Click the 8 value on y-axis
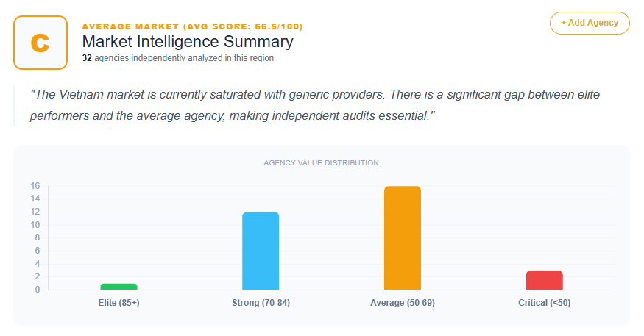The height and width of the screenshot is (336, 644). pos(37,237)
